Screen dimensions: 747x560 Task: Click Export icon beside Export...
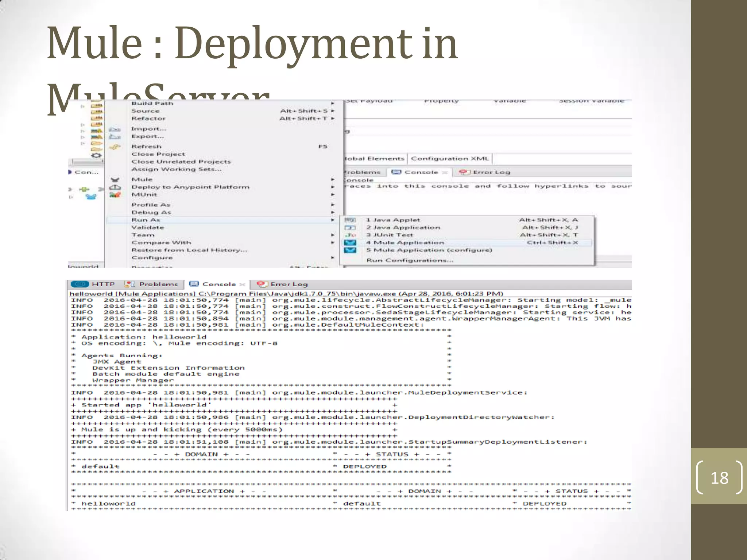tap(115, 137)
